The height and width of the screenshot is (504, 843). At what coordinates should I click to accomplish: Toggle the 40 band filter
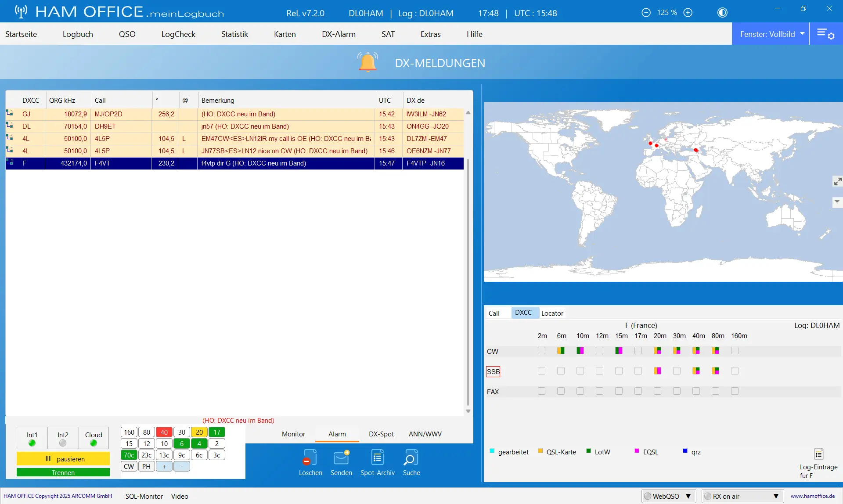click(x=164, y=432)
